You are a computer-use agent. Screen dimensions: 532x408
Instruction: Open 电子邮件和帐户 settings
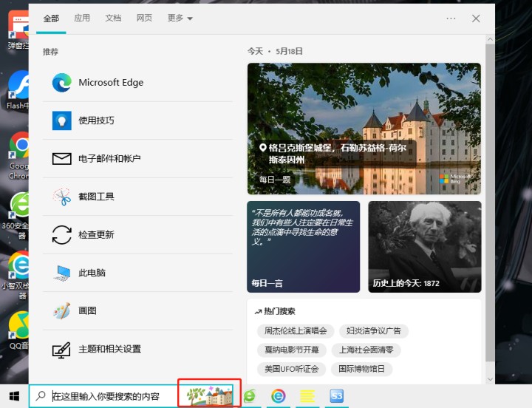tap(109, 159)
